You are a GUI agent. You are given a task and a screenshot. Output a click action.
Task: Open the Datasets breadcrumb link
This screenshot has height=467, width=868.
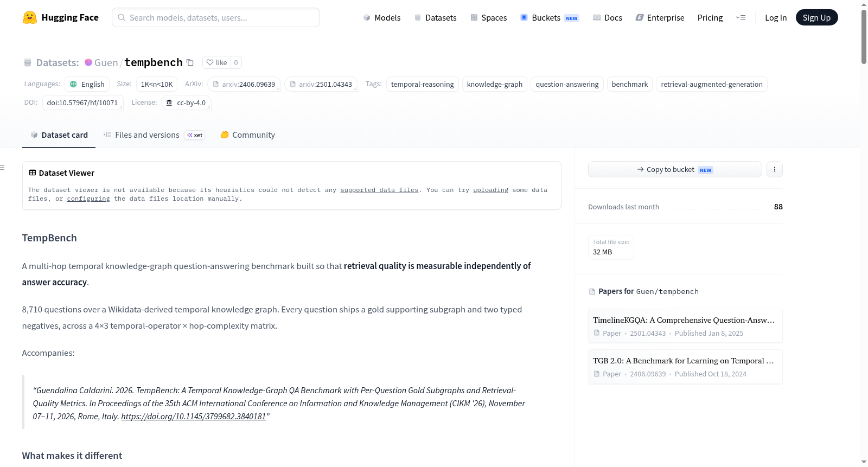pos(58,62)
